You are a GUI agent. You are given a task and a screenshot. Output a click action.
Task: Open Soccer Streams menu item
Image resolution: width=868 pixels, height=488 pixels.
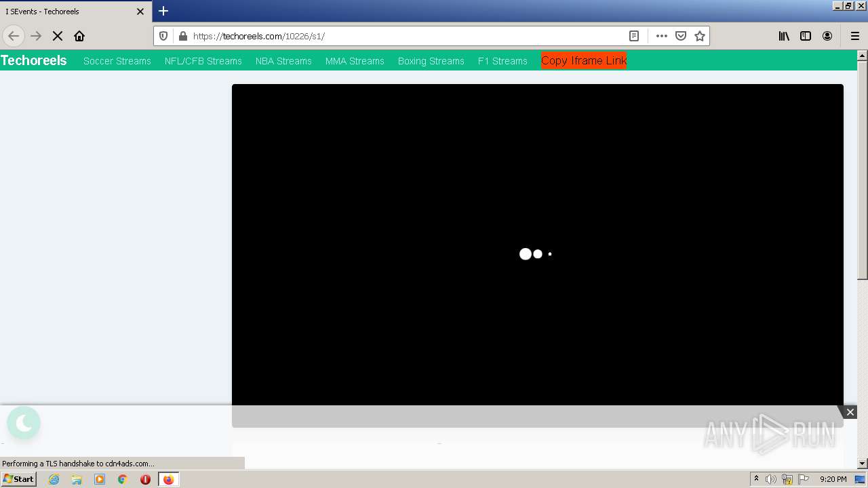pyautogui.click(x=117, y=61)
